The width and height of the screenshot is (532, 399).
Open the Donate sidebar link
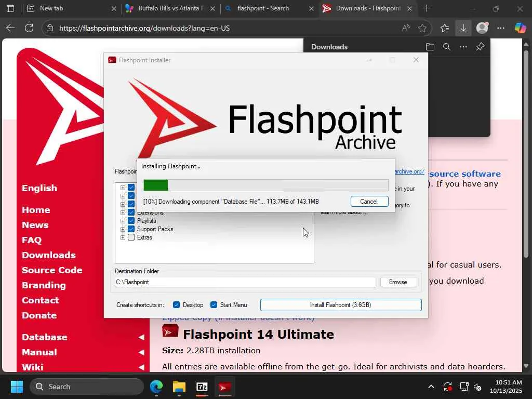coord(39,315)
